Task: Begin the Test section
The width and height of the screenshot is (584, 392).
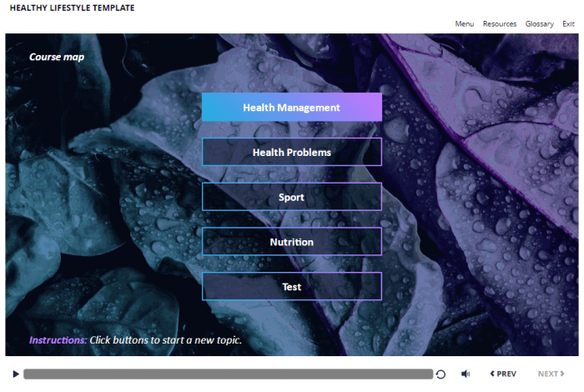Action: pyautogui.click(x=291, y=287)
